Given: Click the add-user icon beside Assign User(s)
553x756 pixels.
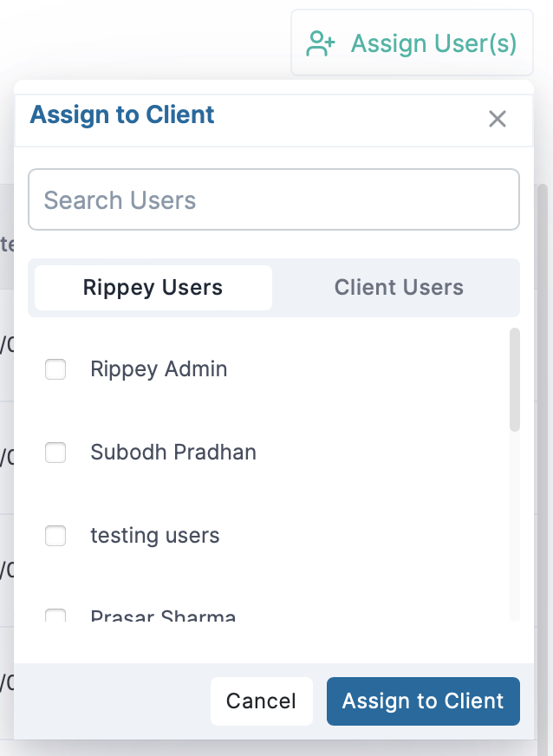Looking at the screenshot, I should (322, 43).
